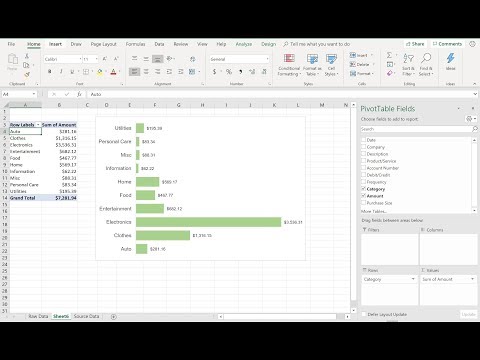
Task: Click the Cut scissors icon
Action: coord(27,56)
